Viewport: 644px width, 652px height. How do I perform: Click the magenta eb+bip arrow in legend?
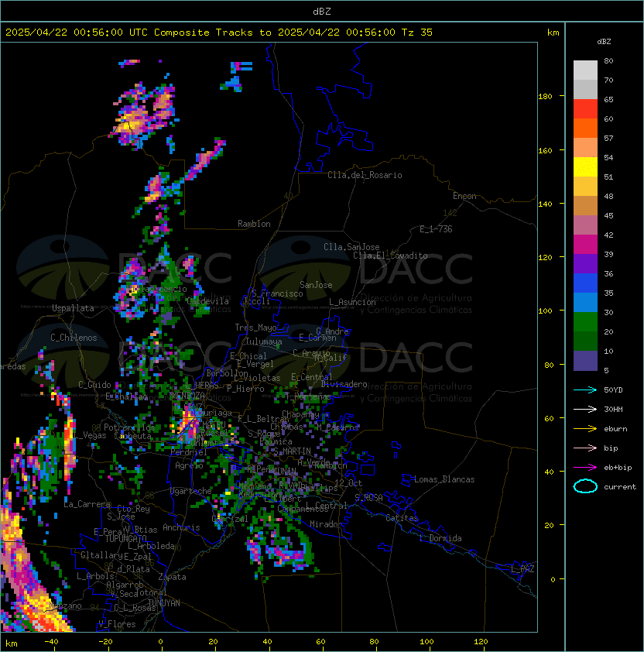pyautogui.click(x=585, y=468)
